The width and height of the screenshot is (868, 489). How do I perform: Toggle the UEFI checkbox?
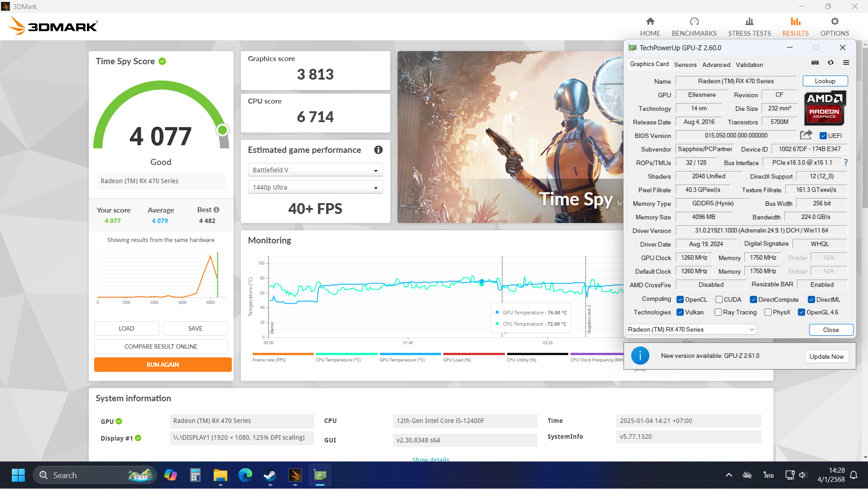click(823, 136)
